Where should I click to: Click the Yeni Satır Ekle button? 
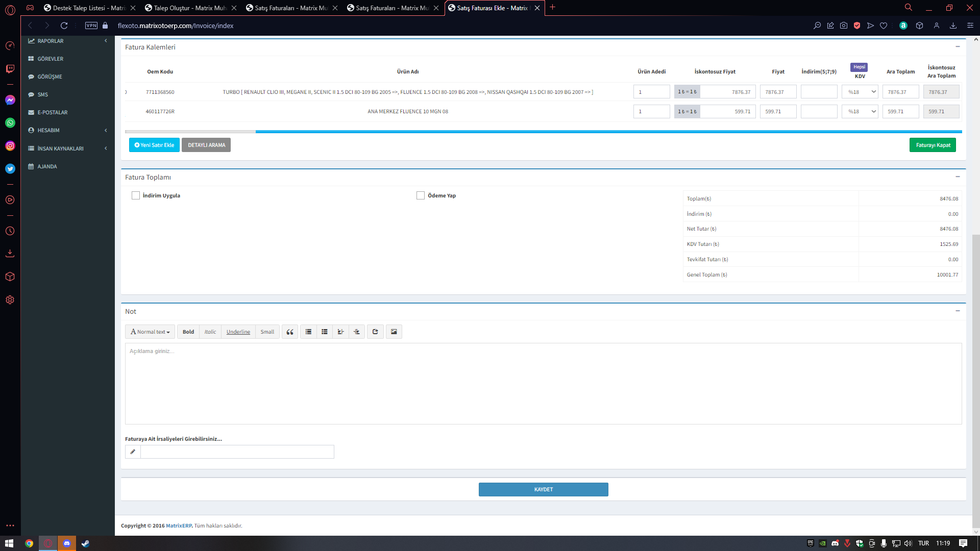click(154, 145)
